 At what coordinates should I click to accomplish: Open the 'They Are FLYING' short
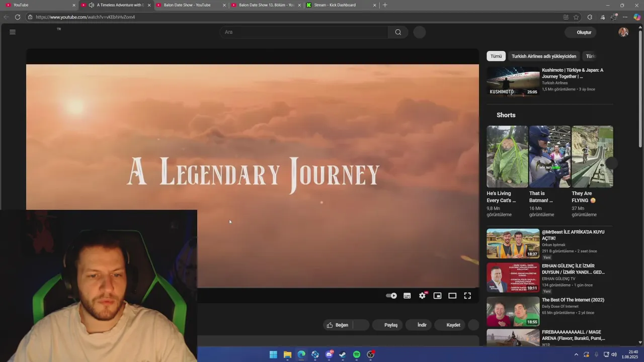592,156
